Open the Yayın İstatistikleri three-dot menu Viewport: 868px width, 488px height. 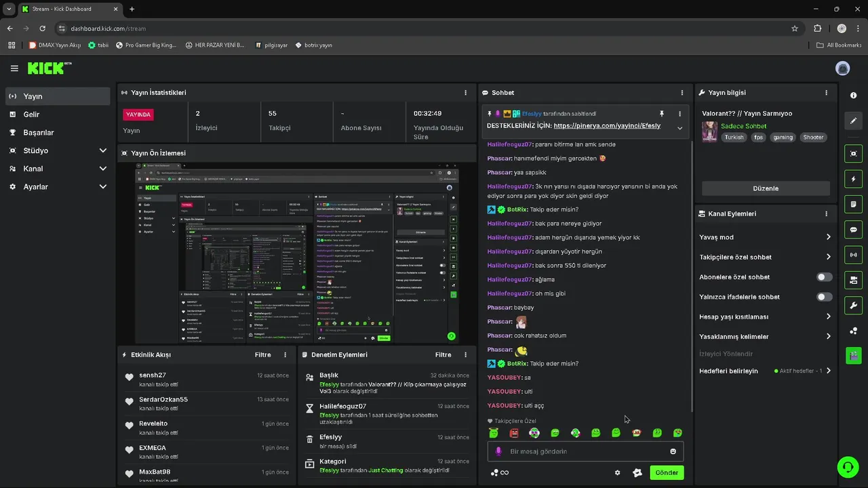coord(465,93)
